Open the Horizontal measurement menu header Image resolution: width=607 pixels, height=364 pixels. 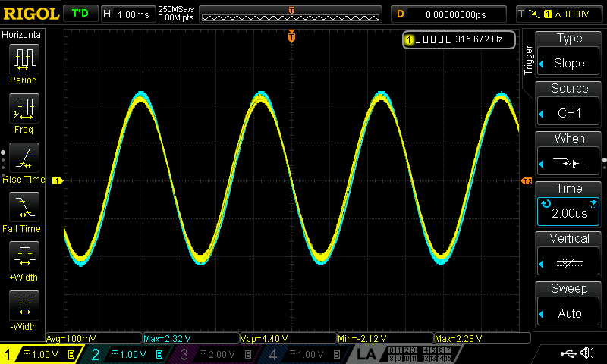[23, 35]
